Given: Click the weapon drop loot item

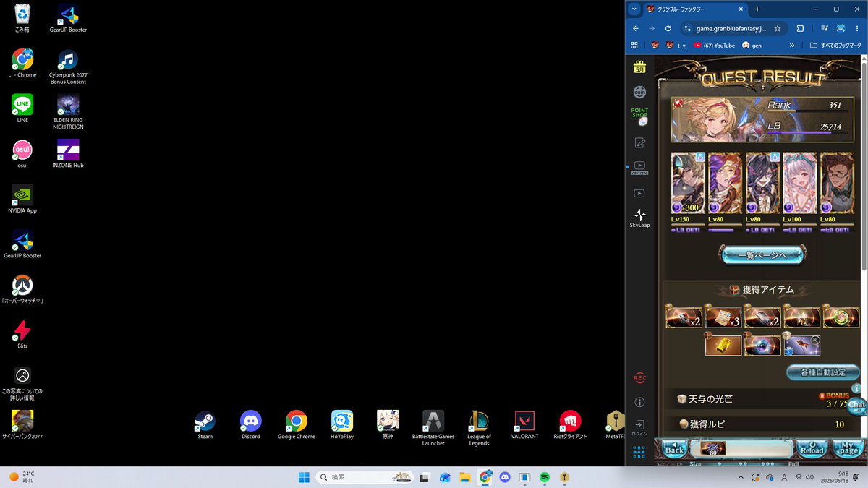Looking at the screenshot, I should click(x=801, y=345).
